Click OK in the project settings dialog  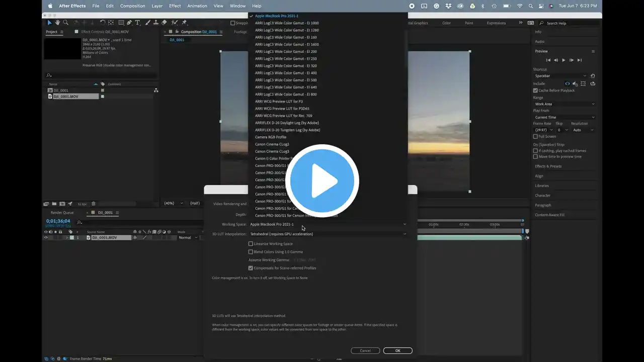(x=397, y=350)
